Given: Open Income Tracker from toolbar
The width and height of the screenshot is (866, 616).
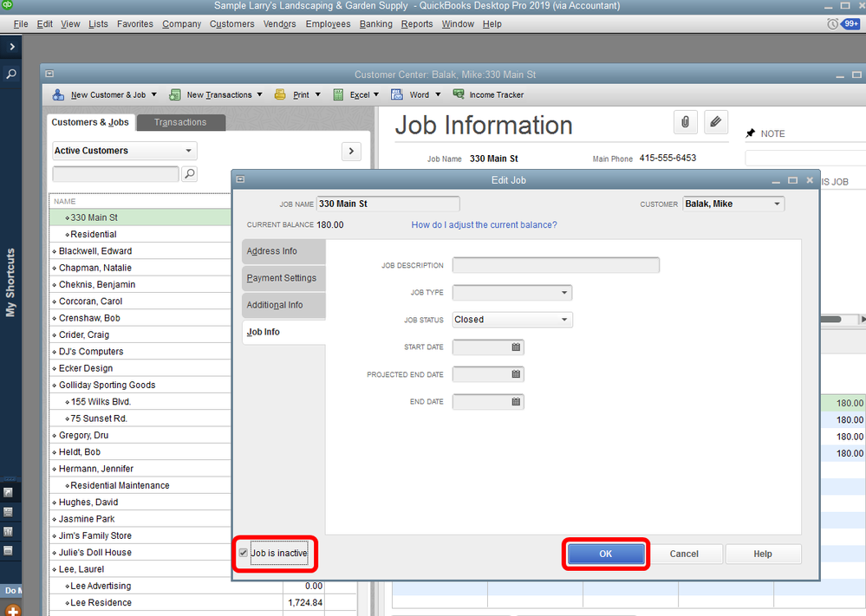Looking at the screenshot, I should pos(488,95).
